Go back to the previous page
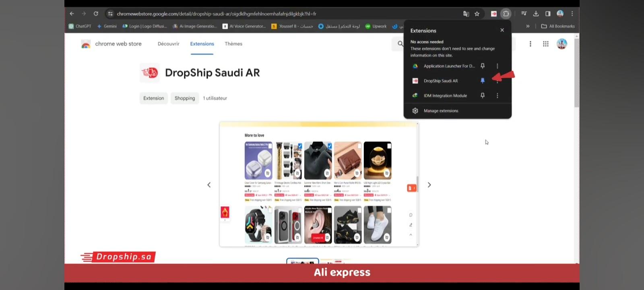 coord(72,14)
